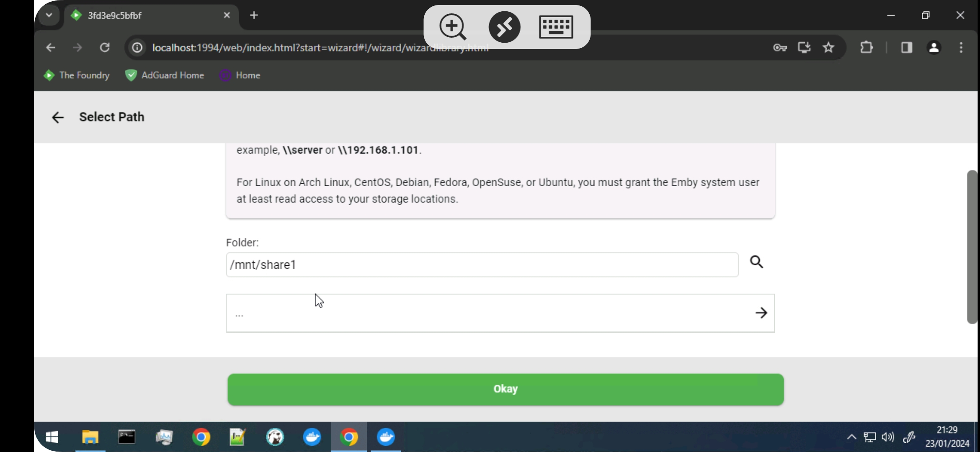
Task: Open the tab search dropdown
Action: coord(49,15)
